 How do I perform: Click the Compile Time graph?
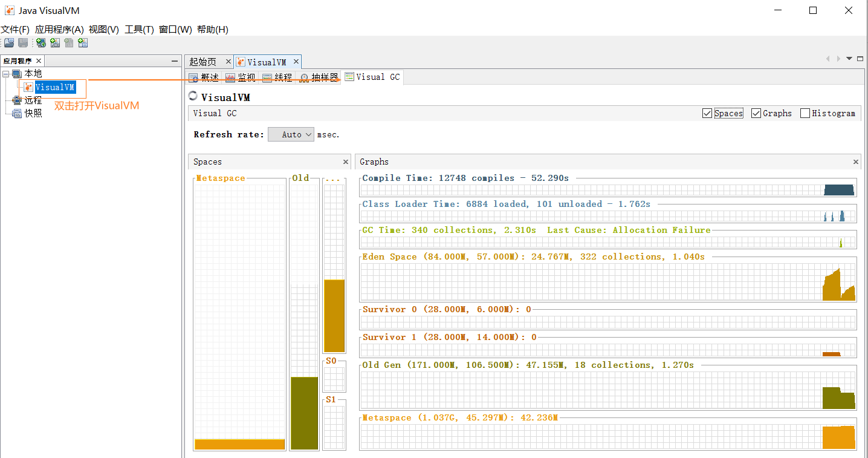pyautogui.click(x=608, y=190)
